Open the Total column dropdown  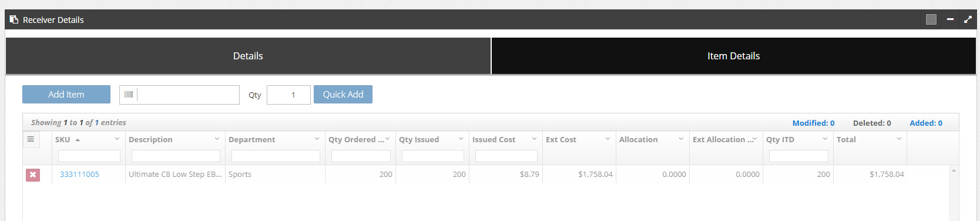(899, 139)
